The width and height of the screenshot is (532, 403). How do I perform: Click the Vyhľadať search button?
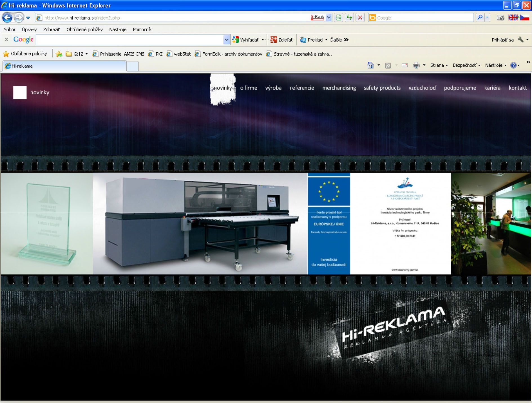(x=246, y=40)
